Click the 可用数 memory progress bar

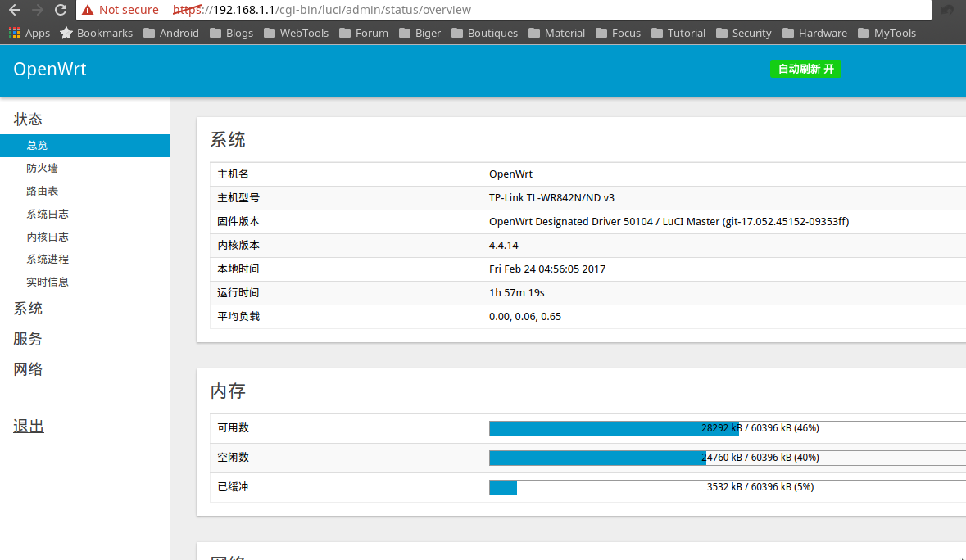click(x=726, y=428)
